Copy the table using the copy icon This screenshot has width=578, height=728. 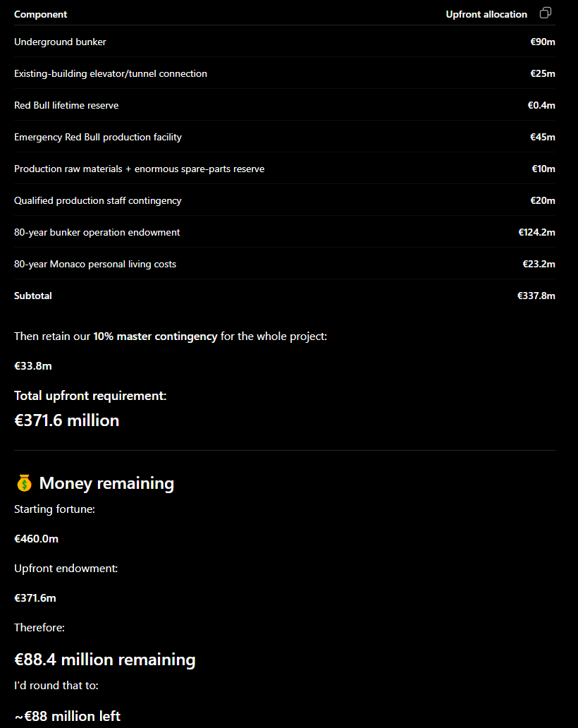(546, 13)
